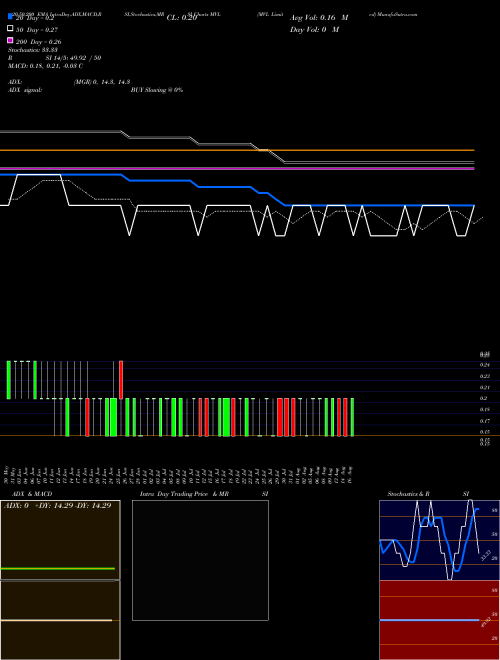The width and height of the screenshot is (500, 660).
Task: Select the '200 Day - 0.26' legend text
Action: (x=38, y=42)
